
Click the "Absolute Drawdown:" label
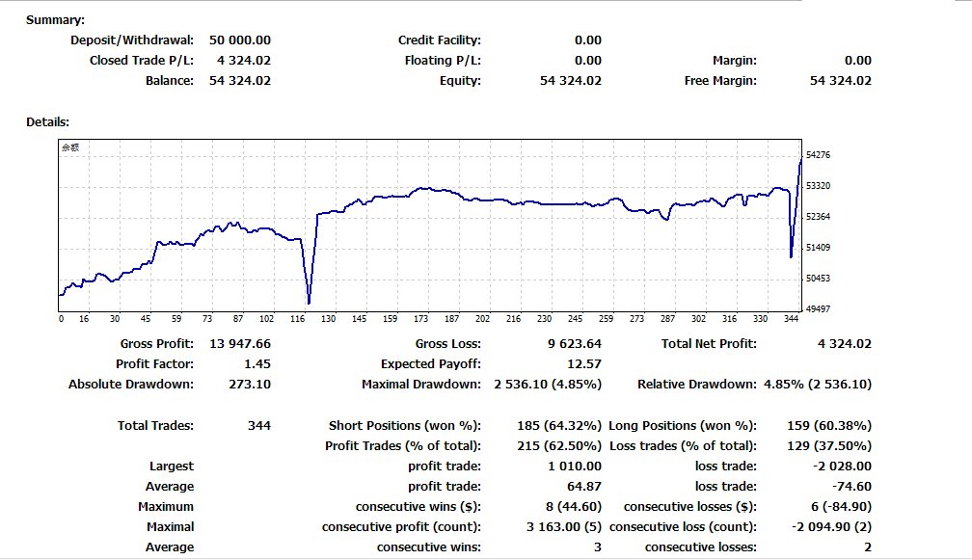pyautogui.click(x=131, y=384)
